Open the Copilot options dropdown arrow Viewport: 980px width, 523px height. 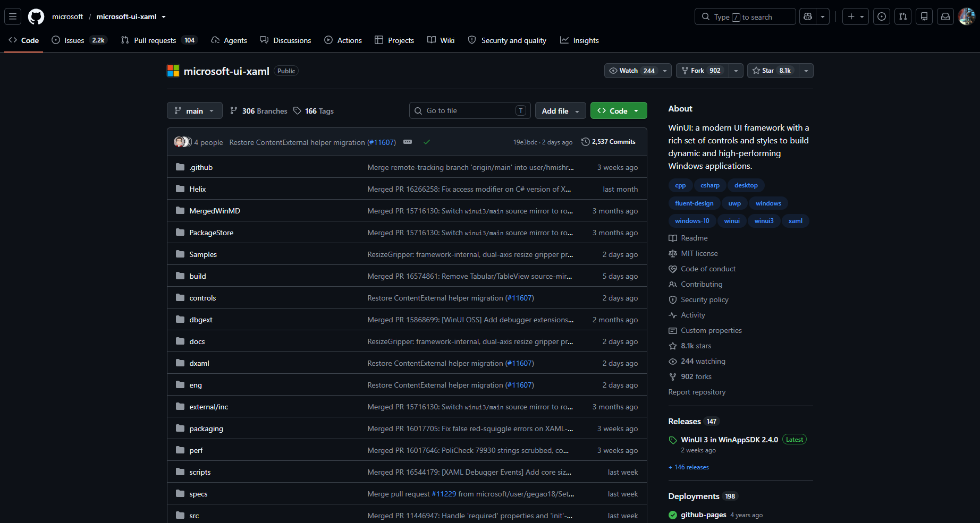[x=823, y=16]
